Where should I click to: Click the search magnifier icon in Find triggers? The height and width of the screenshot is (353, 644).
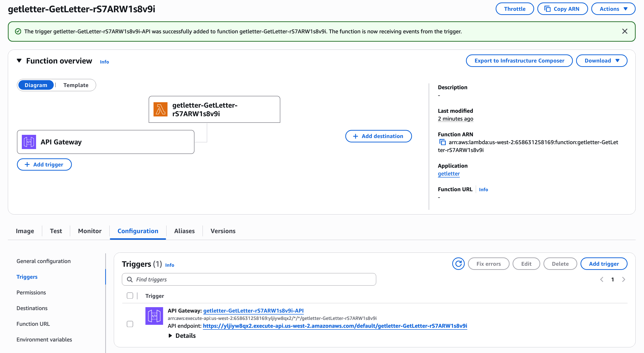130,279
